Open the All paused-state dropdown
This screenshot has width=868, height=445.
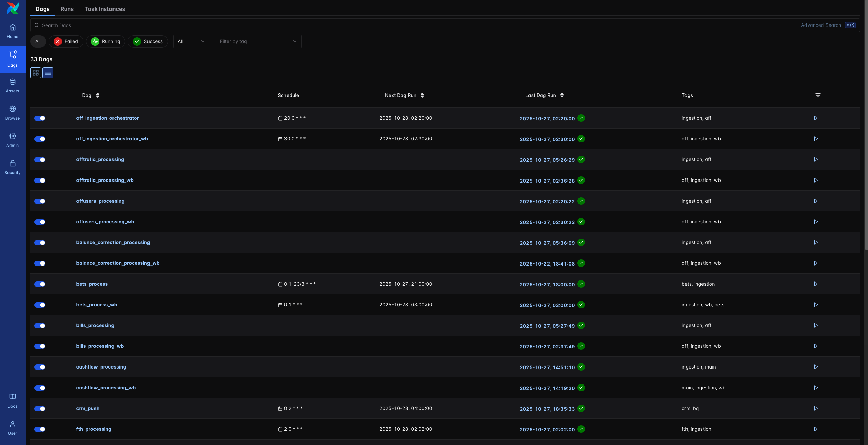click(191, 41)
